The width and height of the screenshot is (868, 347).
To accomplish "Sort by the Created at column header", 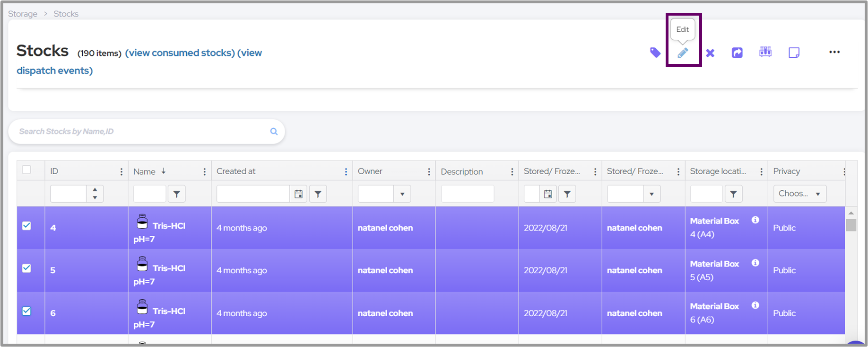I will pos(236,171).
